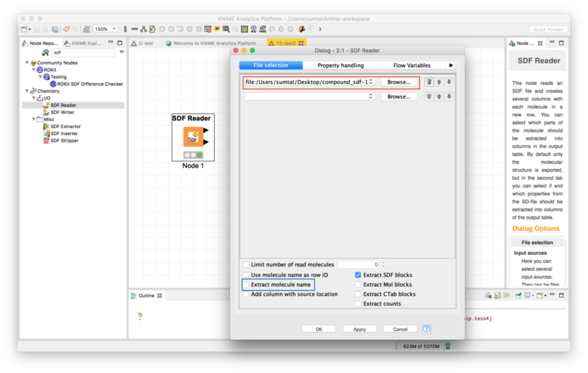Open the Welcome to KNIME Analytics Platform tab

tap(211, 43)
